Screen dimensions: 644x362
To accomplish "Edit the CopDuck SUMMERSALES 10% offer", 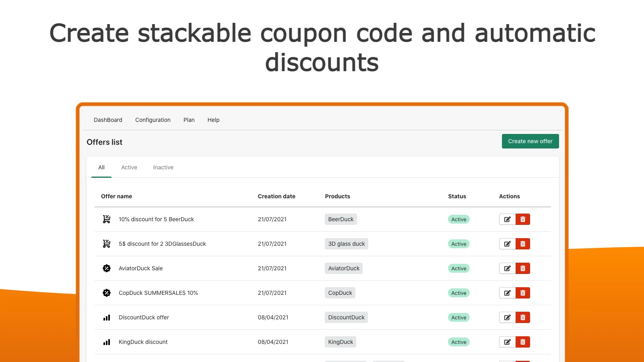I will (507, 293).
